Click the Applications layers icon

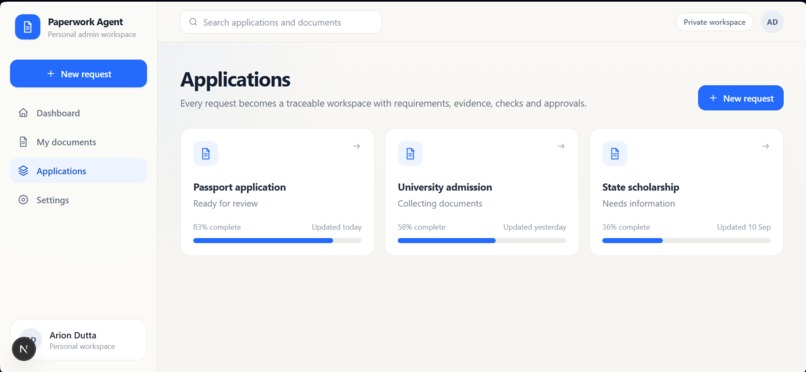click(x=23, y=171)
